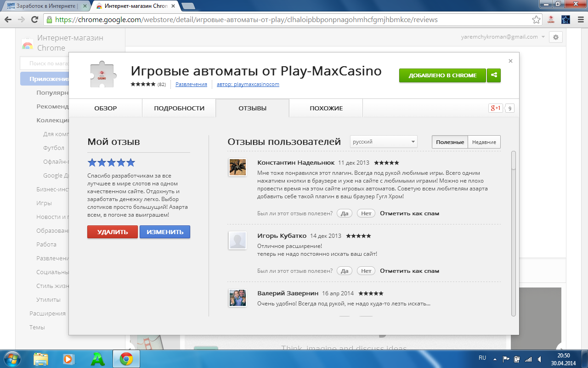Open the Windows Start button
The height and width of the screenshot is (368, 588).
click(x=12, y=359)
